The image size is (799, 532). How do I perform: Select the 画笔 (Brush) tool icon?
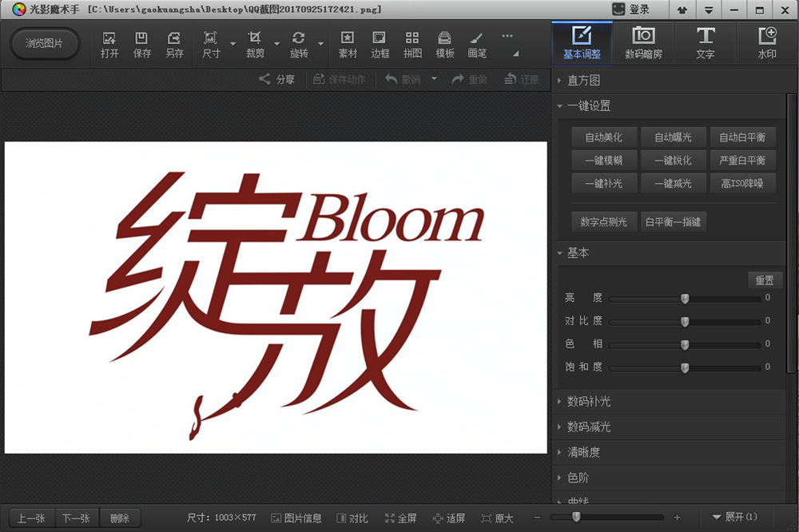(477, 45)
